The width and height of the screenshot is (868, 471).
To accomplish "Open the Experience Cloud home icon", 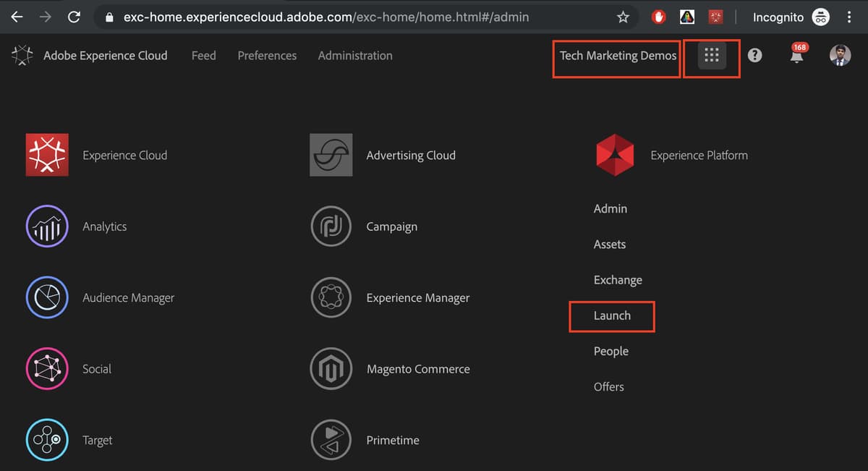I will [46, 155].
